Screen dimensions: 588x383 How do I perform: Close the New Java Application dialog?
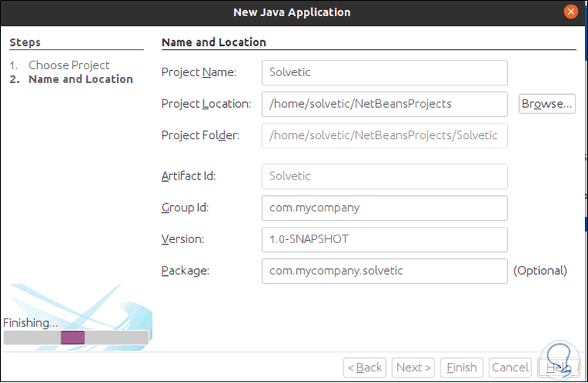point(571,12)
